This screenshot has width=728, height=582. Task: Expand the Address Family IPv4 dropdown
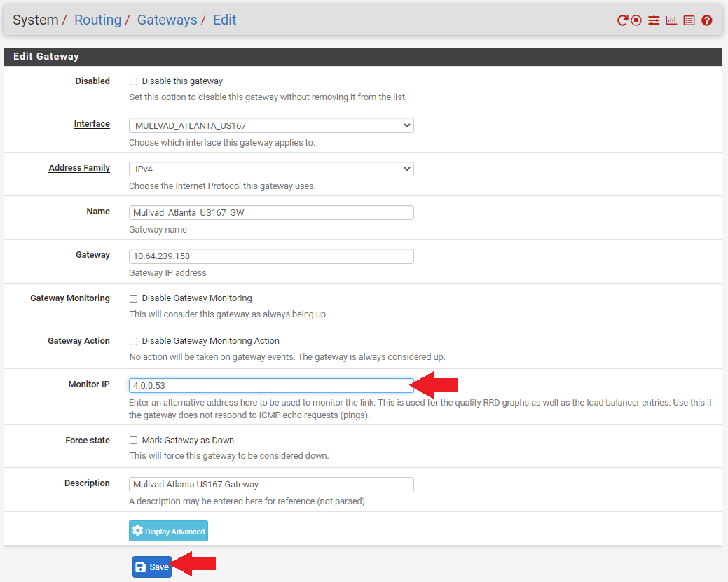click(271, 169)
